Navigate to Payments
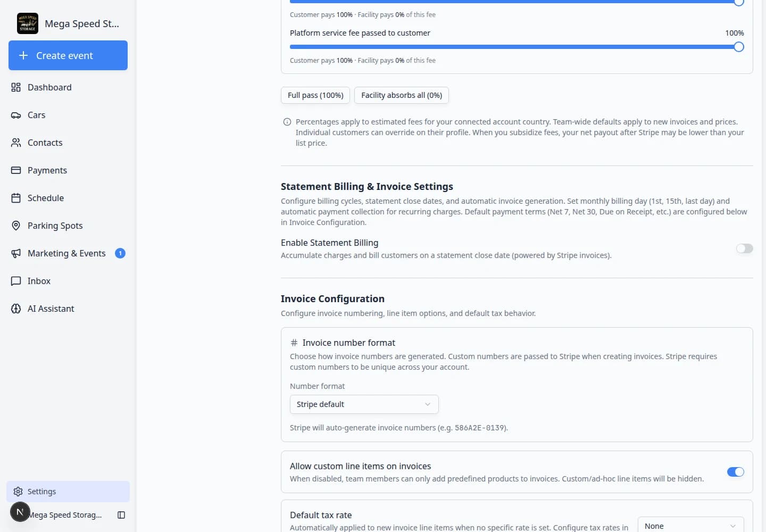766x532 pixels. pos(68,170)
